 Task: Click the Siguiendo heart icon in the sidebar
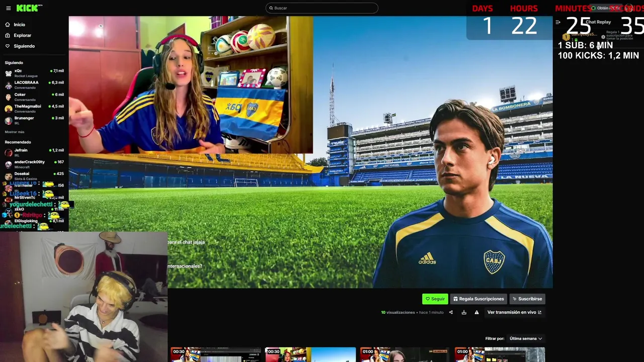8,46
